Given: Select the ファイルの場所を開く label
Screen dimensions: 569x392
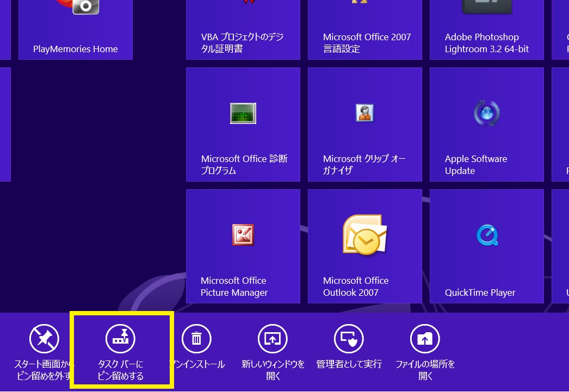Looking at the screenshot, I should tap(425, 370).
